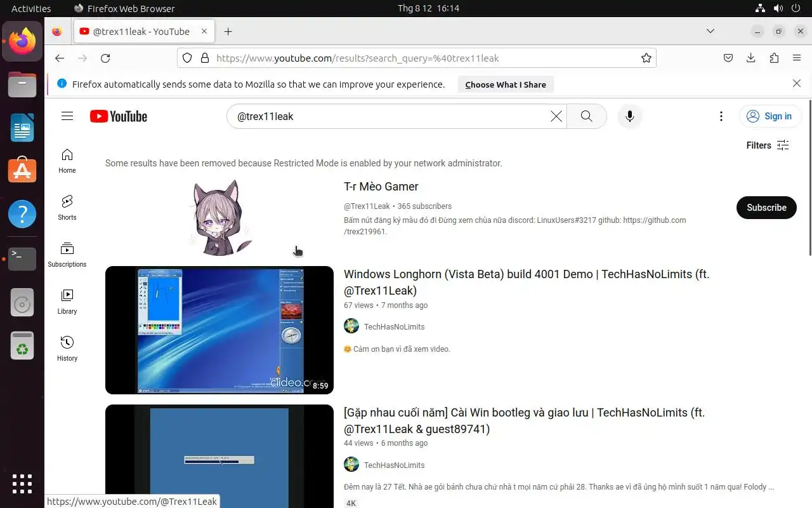Click '@Trex11Leak • 365 subscribers' text
The height and width of the screenshot is (508, 812).
point(398,206)
